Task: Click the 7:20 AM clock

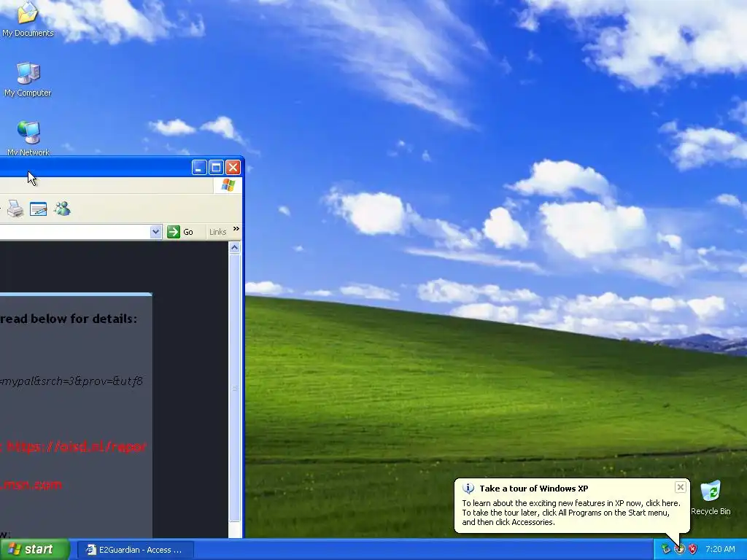Action: tap(720, 549)
